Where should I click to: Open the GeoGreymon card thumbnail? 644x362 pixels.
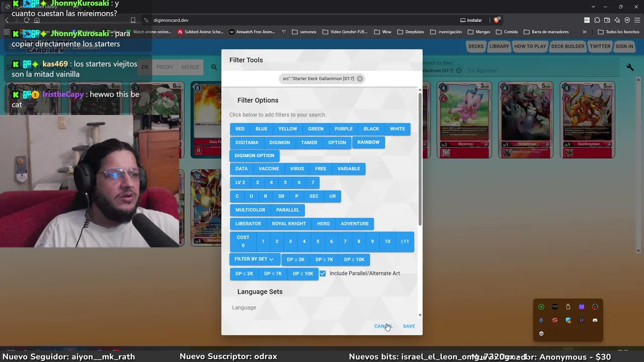587,120
